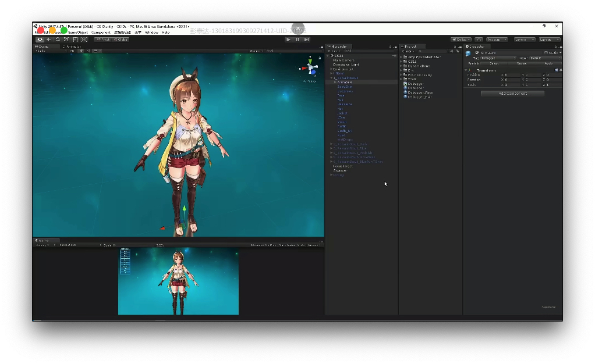Toggle the Armature active checkbox

click(x=477, y=53)
